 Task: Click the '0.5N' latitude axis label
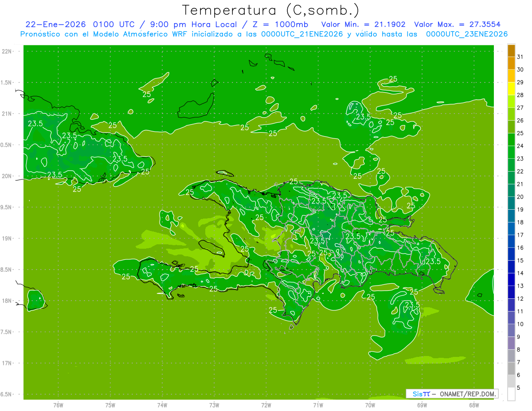click(6, 145)
